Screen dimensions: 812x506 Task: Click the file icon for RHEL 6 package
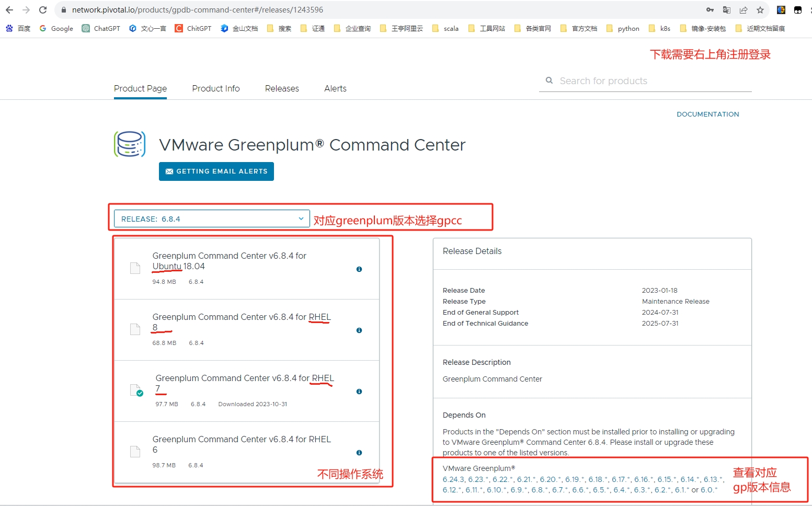[134, 451]
